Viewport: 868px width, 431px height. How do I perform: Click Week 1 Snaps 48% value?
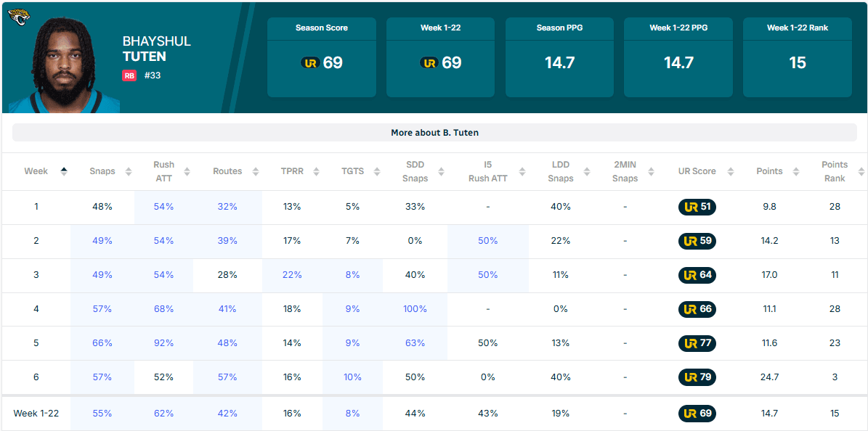tap(102, 207)
